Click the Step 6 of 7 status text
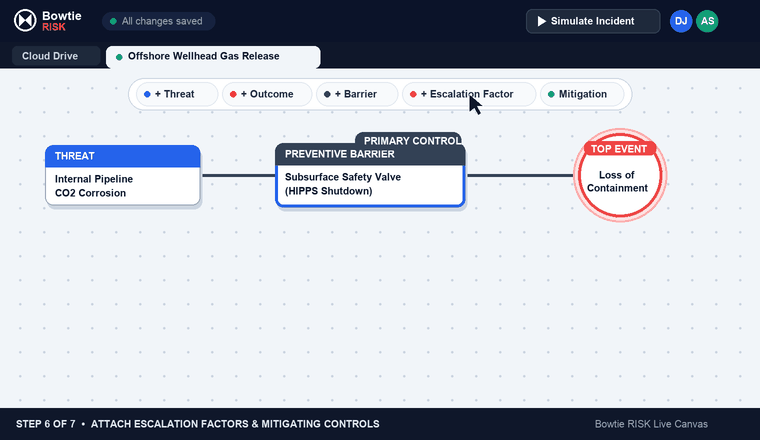 click(x=198, y=424)
